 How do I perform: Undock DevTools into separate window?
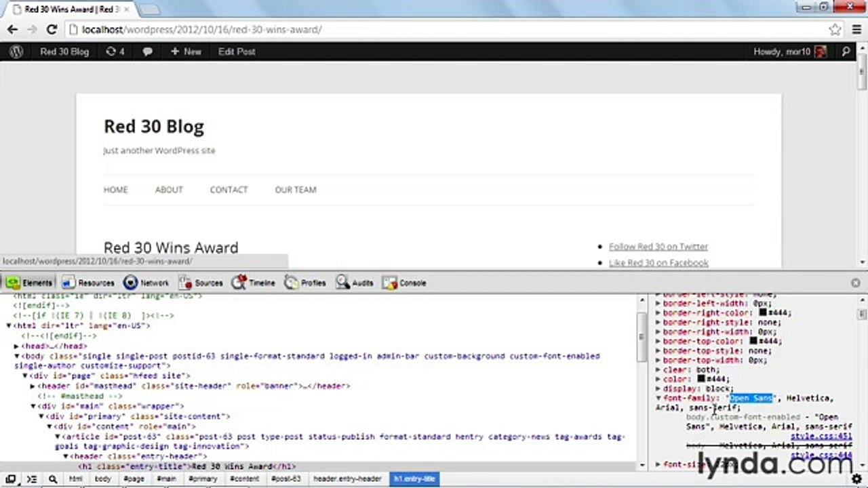point(11,479)
